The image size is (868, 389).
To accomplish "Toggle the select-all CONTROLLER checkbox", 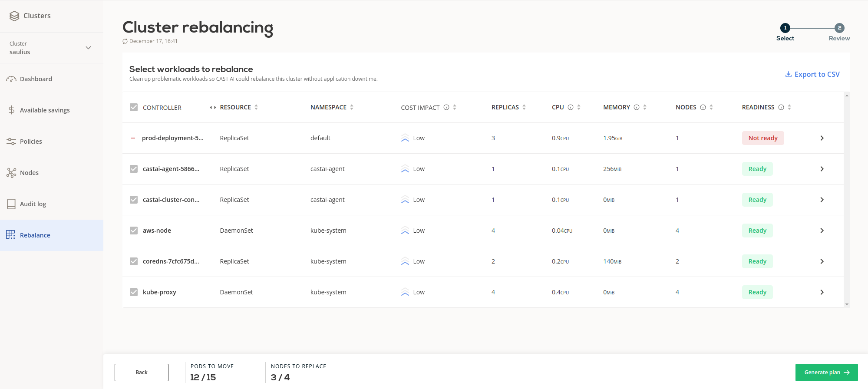I will (134, 107).
